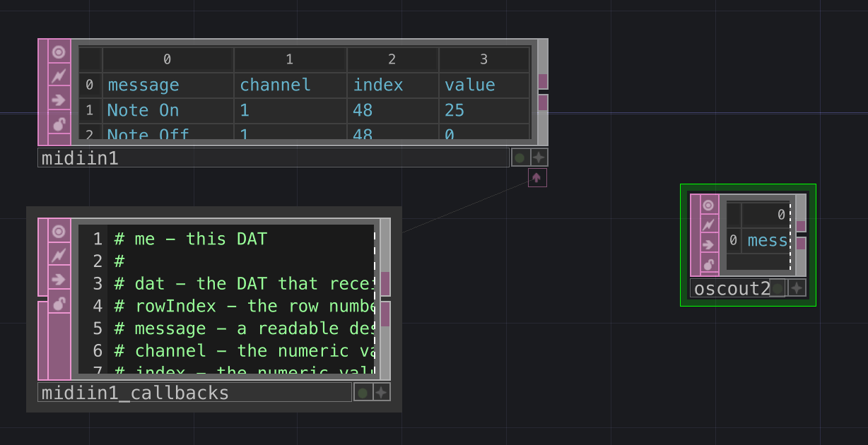Click the midiin1 node name label
The height and width of the screenshot is (445, 868).
[x=274, y=158]
